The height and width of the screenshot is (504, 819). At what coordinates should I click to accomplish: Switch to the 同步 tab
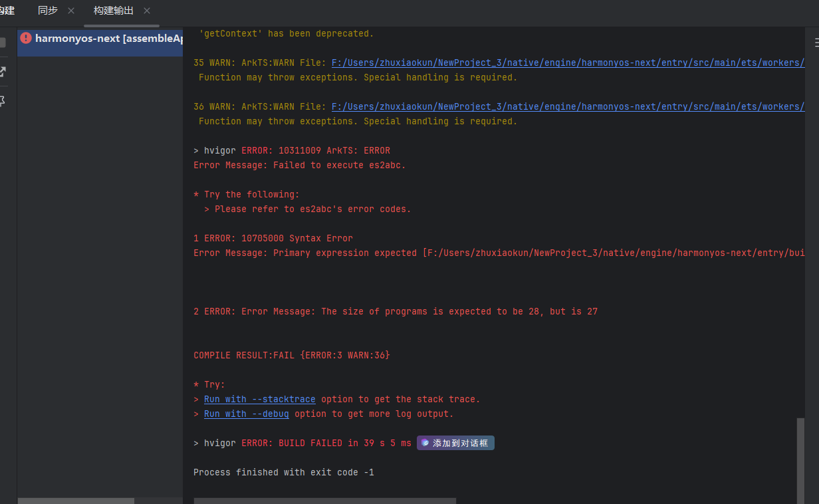[x=48, y=11]
